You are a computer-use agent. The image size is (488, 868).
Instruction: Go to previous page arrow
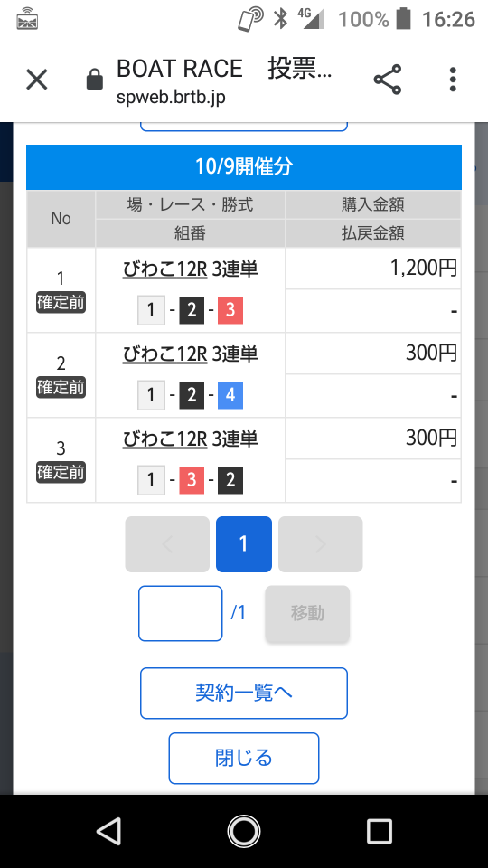coord(167,544)
